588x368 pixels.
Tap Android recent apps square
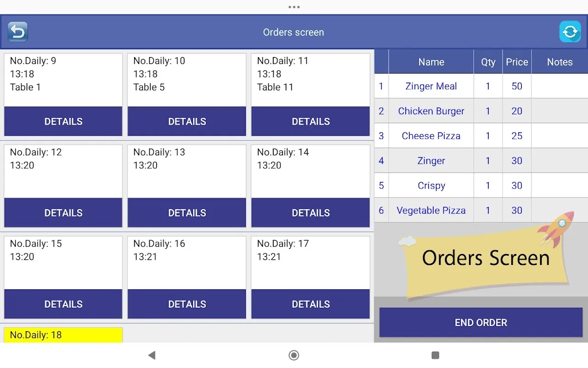435,355
